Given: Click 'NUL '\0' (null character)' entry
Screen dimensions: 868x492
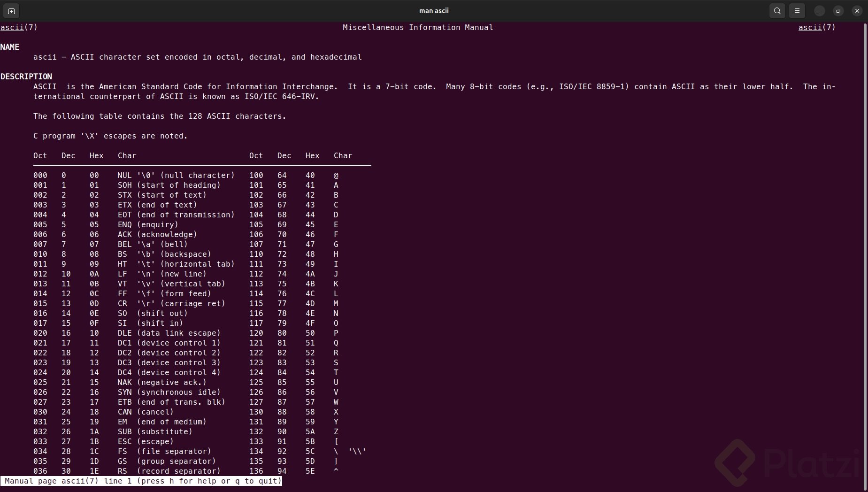Looking at the screenshot, I should [x=176, y=176].
